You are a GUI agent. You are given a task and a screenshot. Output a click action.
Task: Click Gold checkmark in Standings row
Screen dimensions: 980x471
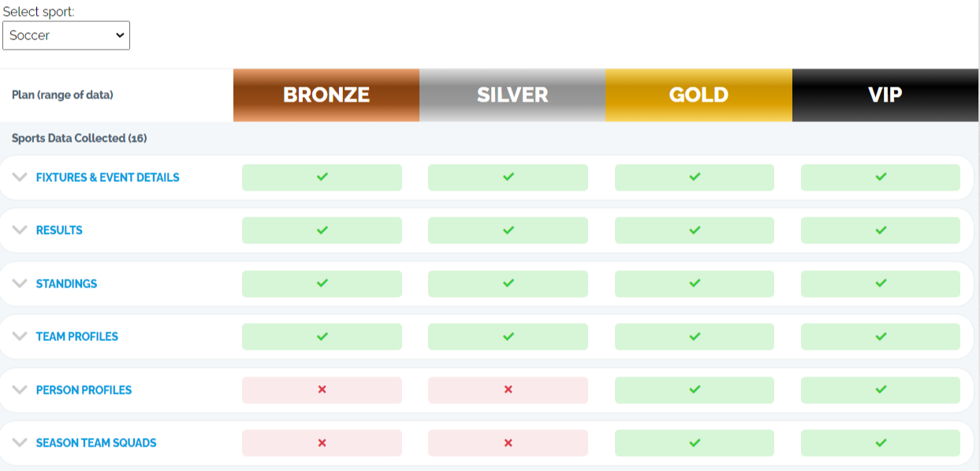point(695,284)
